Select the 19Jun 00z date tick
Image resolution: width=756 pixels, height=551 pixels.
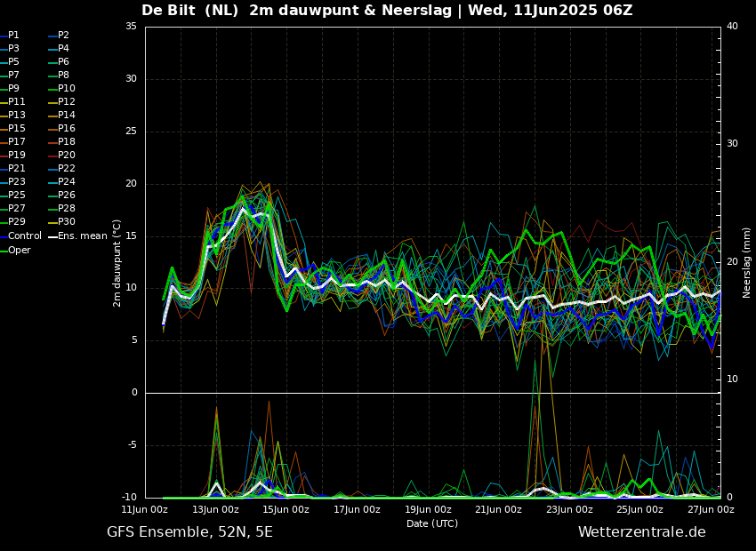(x=428, y=509)
